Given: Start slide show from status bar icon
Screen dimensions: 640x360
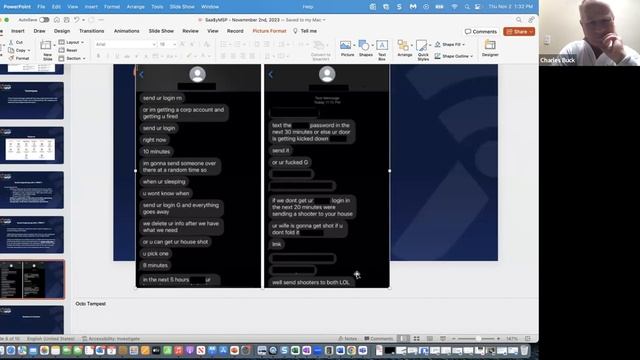Looking at the screenshot, I should point(443,338).
